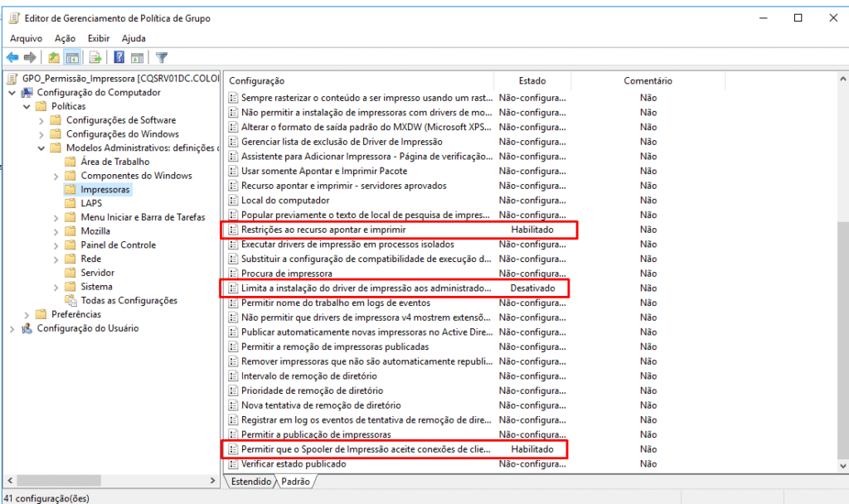Toggle the show/hide console tree icon
This screenshot has width=849, height=504.
[x=72, y=57]
